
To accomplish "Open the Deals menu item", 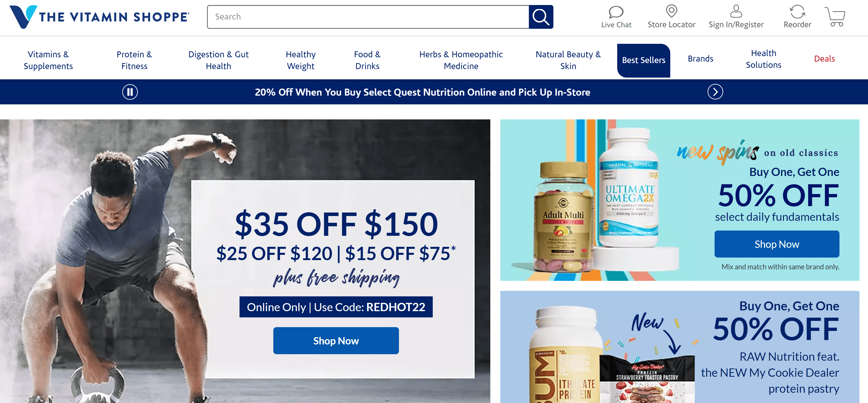I will [x=824, y=59].
